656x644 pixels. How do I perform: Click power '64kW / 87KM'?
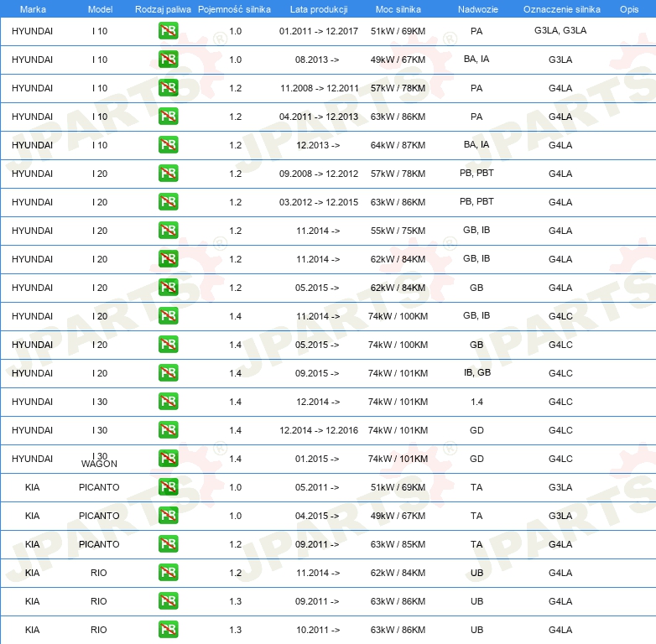click(x=398, y=145)
